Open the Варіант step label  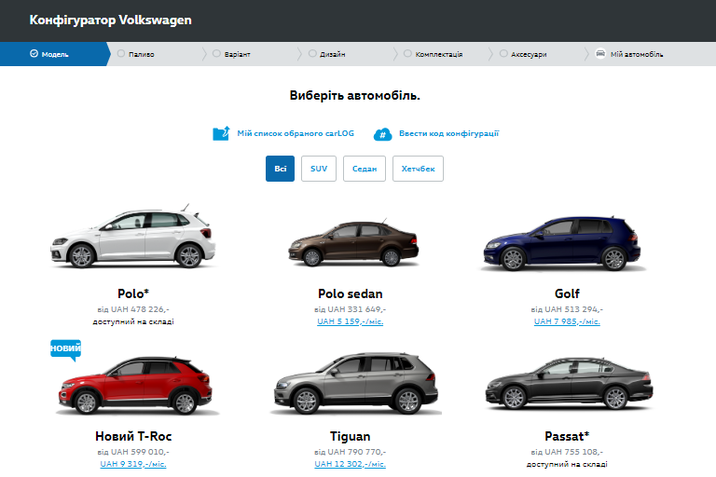click(x=237, y=54)
